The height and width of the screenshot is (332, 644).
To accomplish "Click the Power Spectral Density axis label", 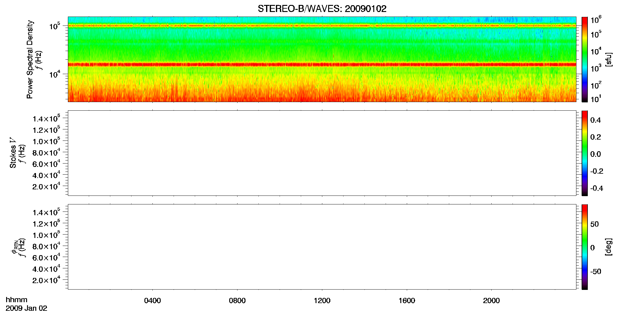I will pos(30,59).
